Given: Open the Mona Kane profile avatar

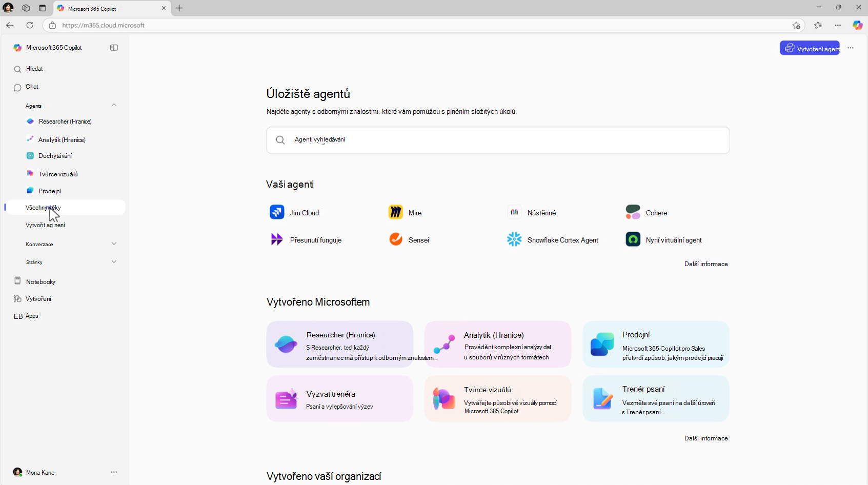Looking at the screenshot, I should point(17,472).
